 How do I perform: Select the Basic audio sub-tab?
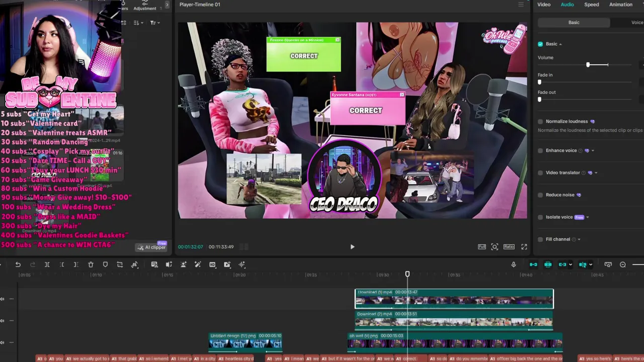click(574, 23)
